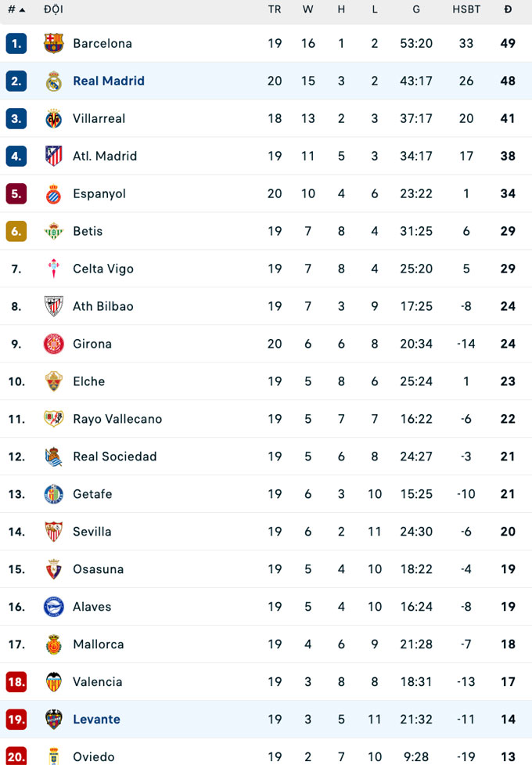
Task: Open the Levante team link
Action: [96, 720]
